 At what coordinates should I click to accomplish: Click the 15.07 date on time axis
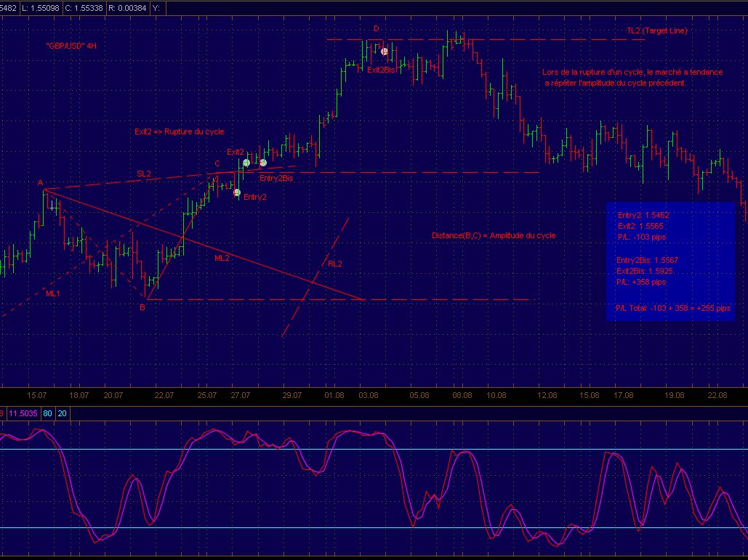click(x=37, y=395)
